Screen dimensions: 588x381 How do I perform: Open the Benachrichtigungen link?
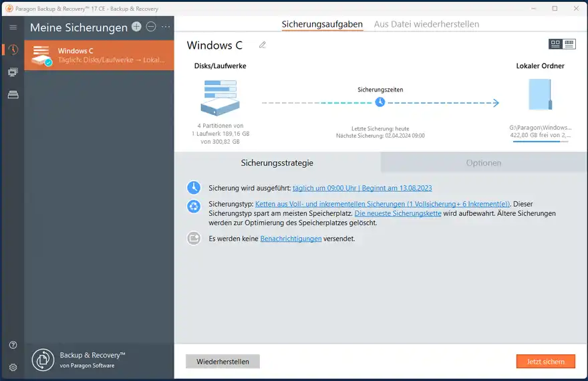pyautogui.click(x=291, y=239)
